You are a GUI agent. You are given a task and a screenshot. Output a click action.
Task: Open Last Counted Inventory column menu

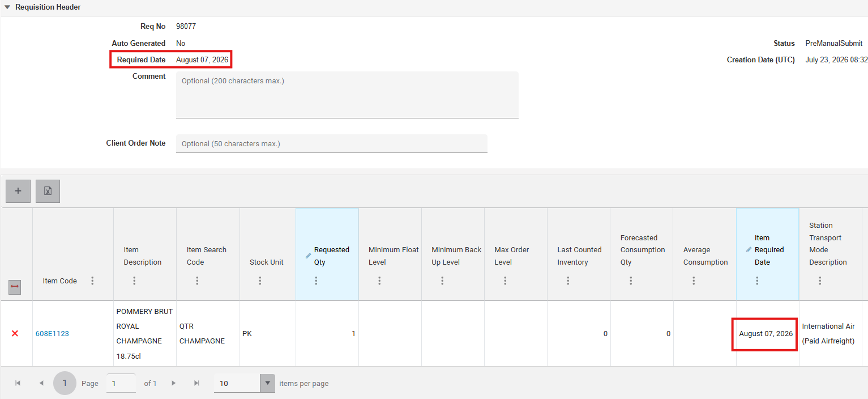pyautogui.click(x=568, y=281)
